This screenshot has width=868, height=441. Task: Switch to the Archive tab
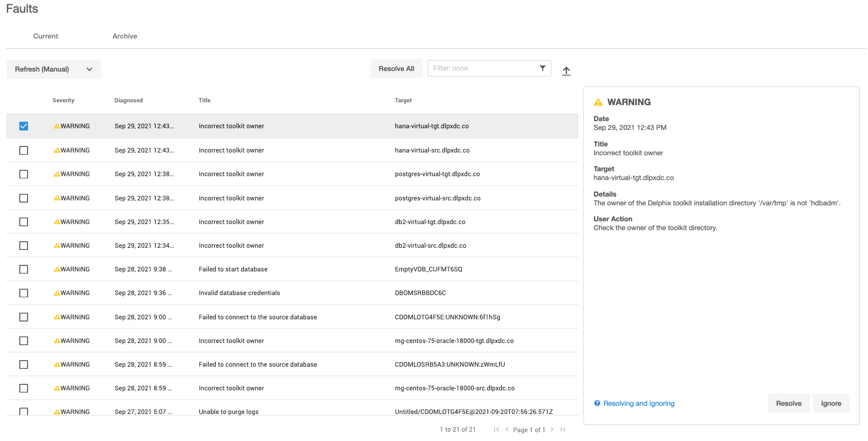coord(125,36)
